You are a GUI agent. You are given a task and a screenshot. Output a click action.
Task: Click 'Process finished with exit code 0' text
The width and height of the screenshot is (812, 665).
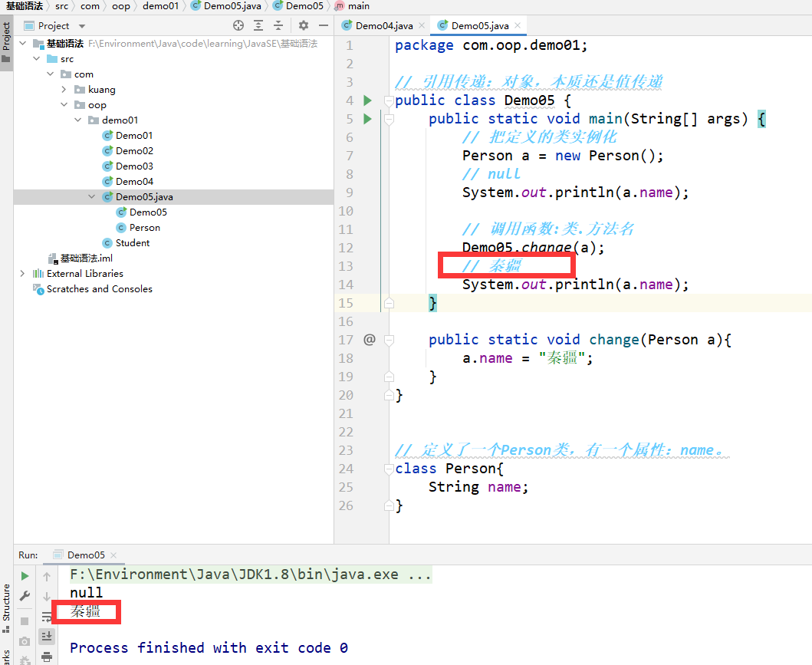click(x=209, y=648)
